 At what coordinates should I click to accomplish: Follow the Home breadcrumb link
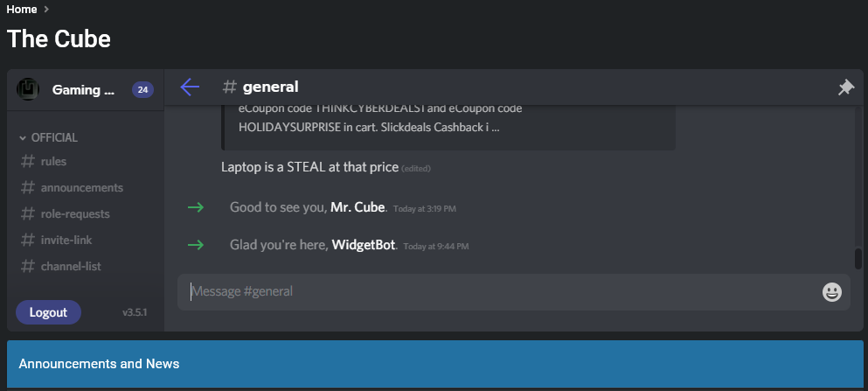[22, 10]
